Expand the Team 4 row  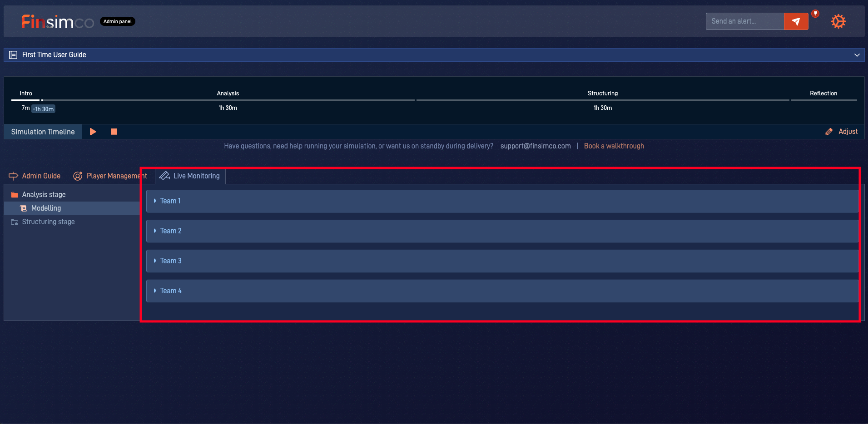click(x=502, y=291)
